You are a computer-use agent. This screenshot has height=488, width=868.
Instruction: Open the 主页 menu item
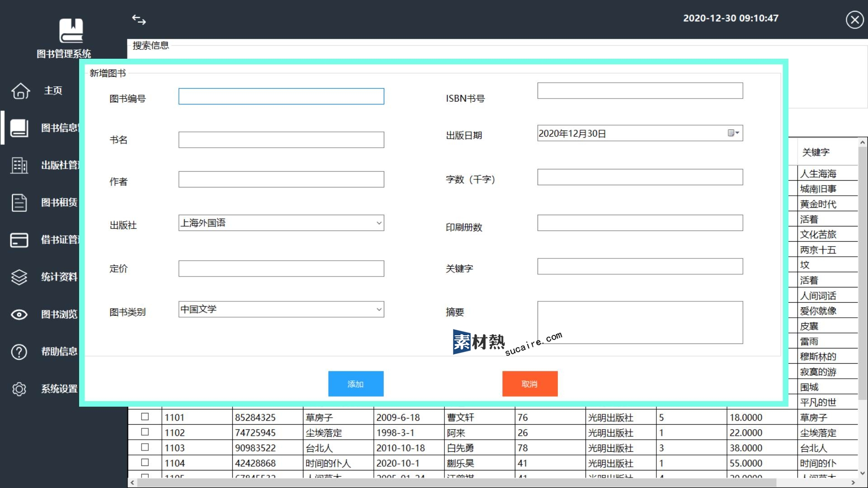pos(53,90)
